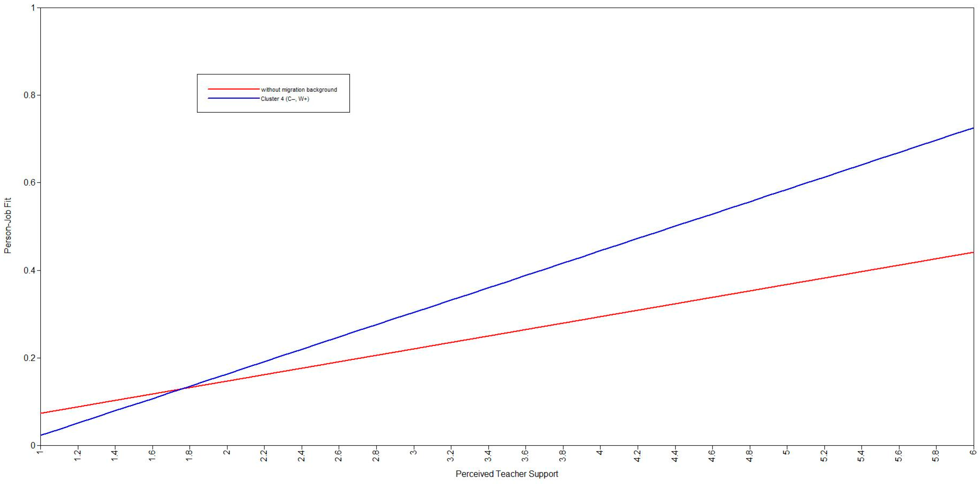980x484 pixels.
Task: Click the 'Perceived Teacher Support' axis title
Action: tap(506, 474)
